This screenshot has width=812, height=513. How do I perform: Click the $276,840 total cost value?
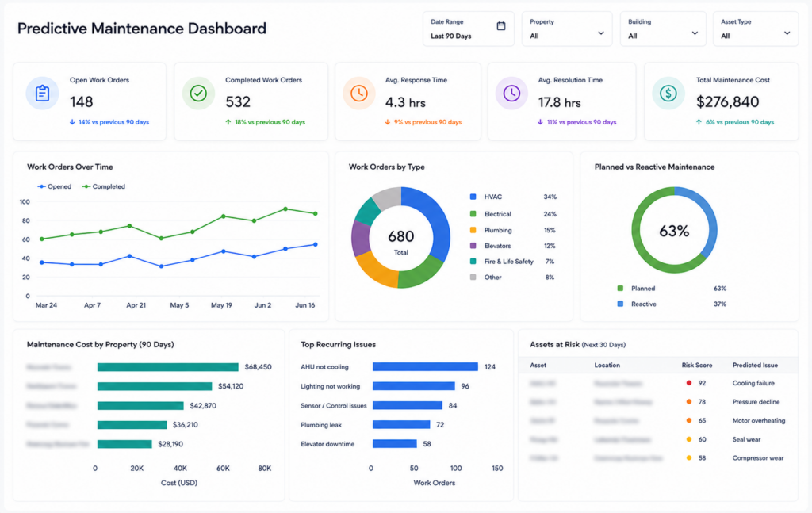728,102
